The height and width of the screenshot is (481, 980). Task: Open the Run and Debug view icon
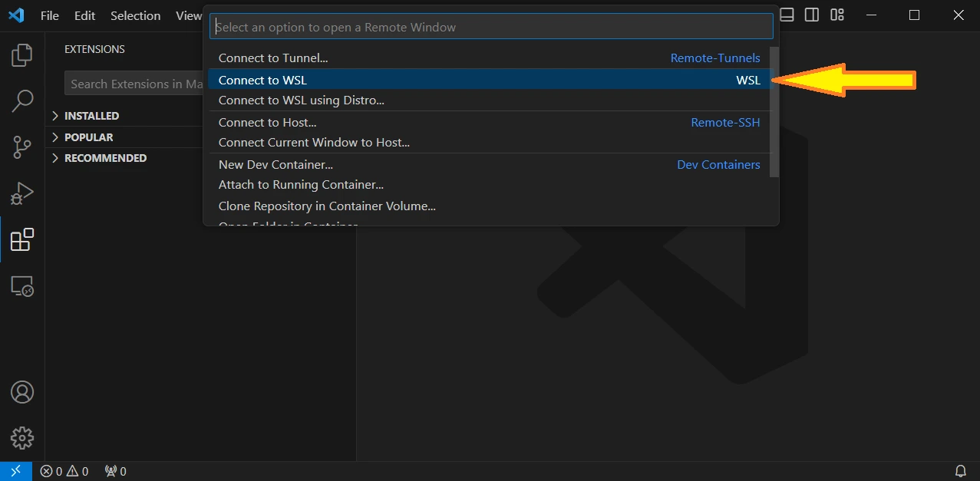(x=22, y=193)
